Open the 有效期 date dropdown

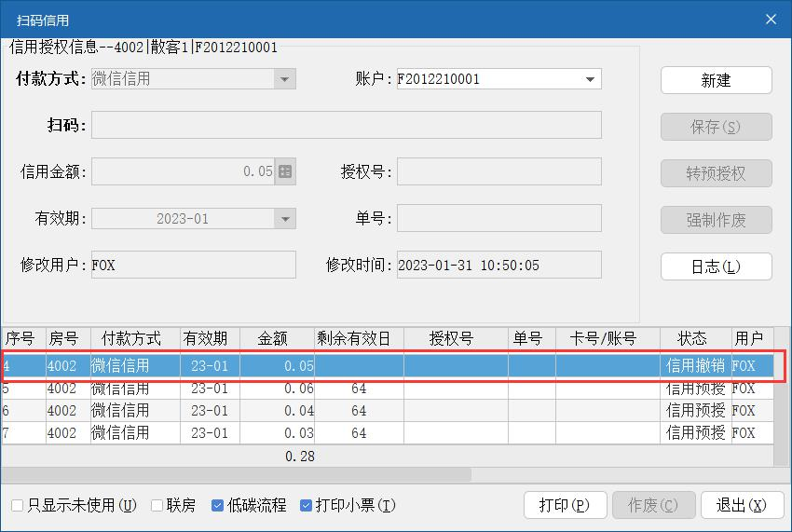[x=285, y=219]
